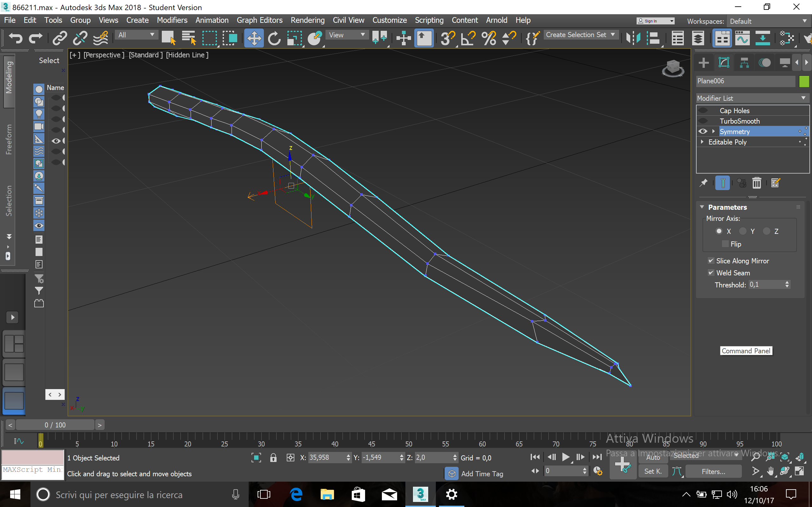Open the Rendering menu
This screenshot has width=812, height=507.
pos(307,20)
